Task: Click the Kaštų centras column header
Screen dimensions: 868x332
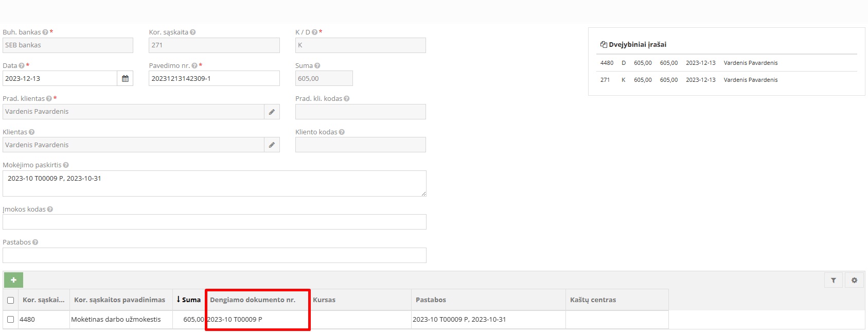Action: [x=593, y=300]
